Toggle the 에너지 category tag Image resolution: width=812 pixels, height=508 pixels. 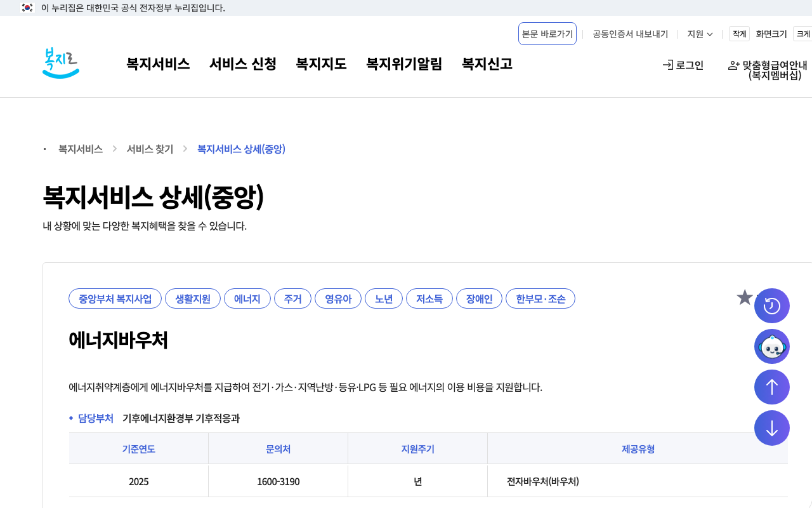[247, 298]
